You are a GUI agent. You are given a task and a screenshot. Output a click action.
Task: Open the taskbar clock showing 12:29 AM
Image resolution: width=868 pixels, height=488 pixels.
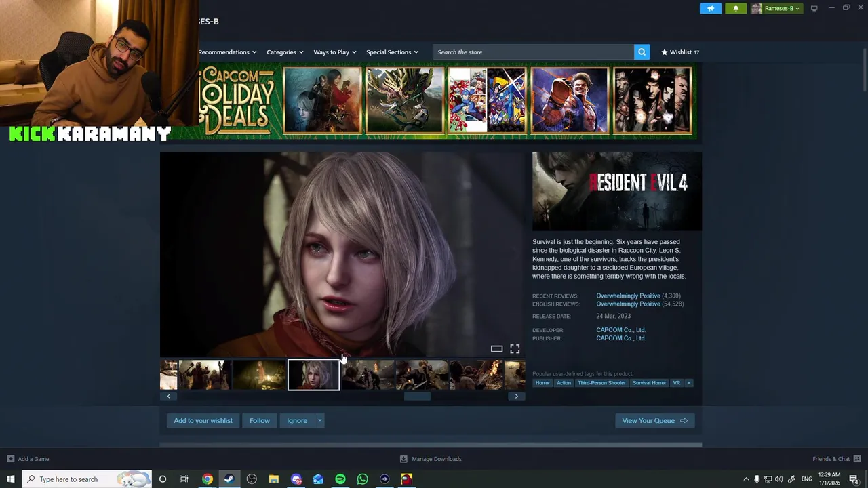click(829, 479)
